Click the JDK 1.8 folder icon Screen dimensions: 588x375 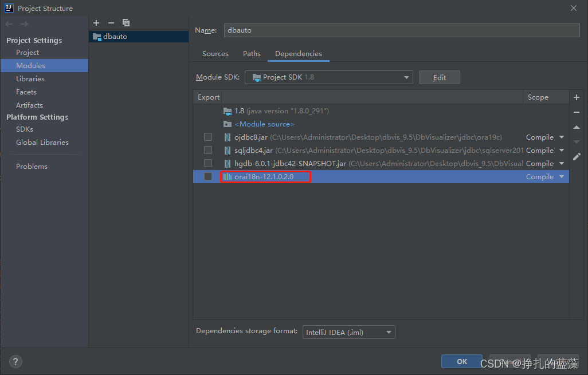tap(228, 111)
